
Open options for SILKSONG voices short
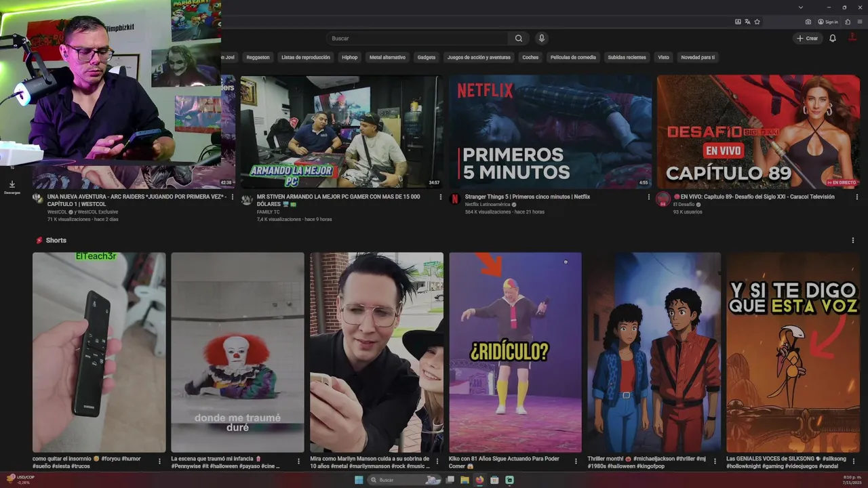[853, 462]
